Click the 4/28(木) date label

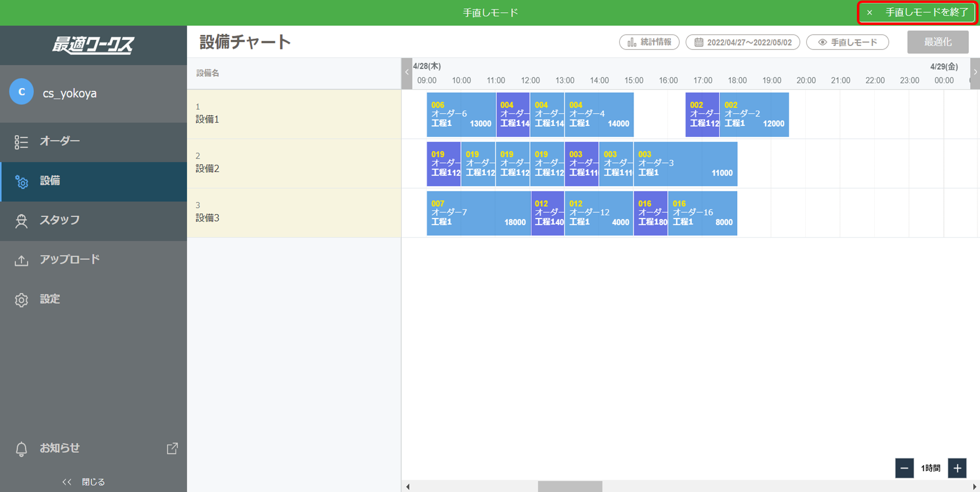click(x=427, y=66)
